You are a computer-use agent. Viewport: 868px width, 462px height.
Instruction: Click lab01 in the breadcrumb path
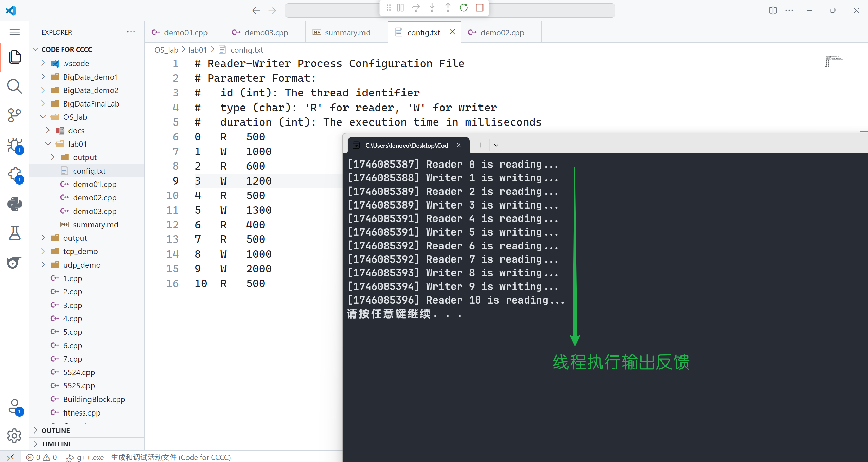point(197,50)
